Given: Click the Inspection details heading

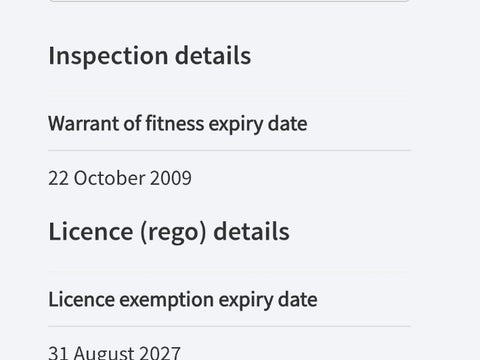Looking at the screenshot, I should [150, 56].
